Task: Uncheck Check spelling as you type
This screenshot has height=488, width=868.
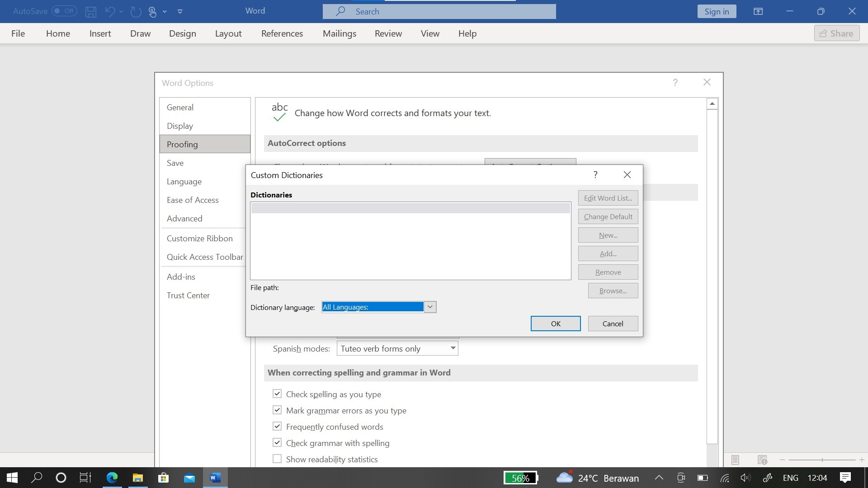Action: pyautogui.click(x=277, y=394)
